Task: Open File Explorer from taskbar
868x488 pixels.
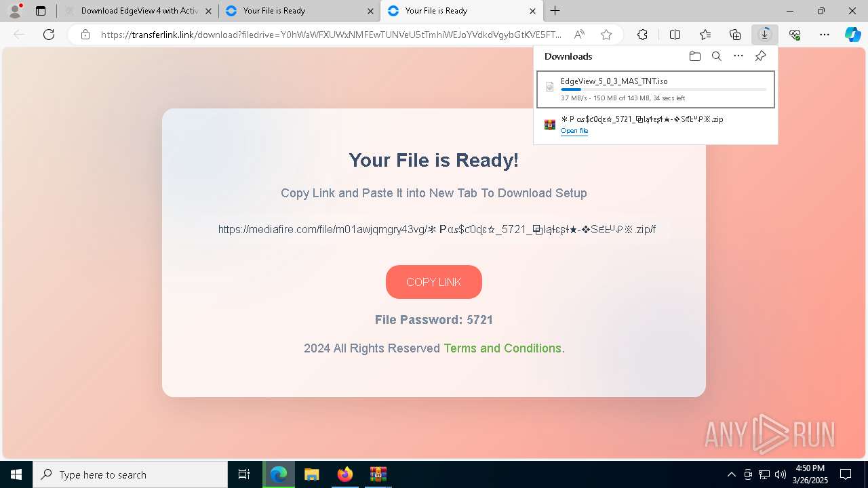Action: [312, 474]
